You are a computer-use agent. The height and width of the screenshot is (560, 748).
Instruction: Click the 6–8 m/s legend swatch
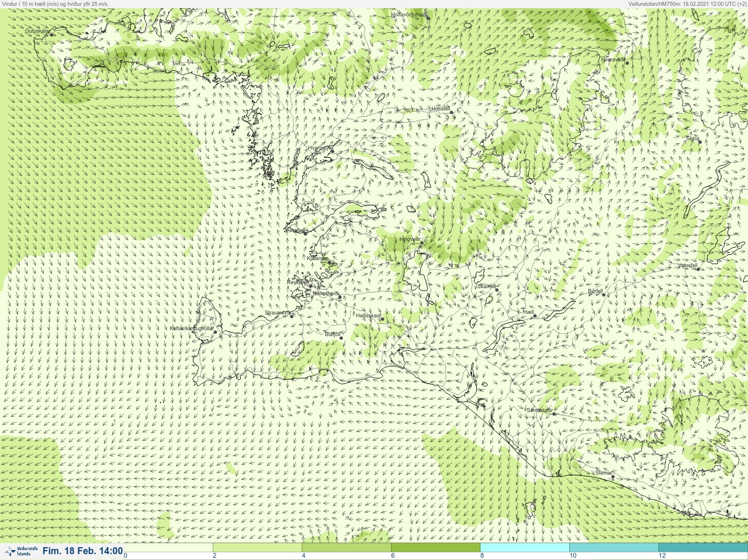point(435,548)
